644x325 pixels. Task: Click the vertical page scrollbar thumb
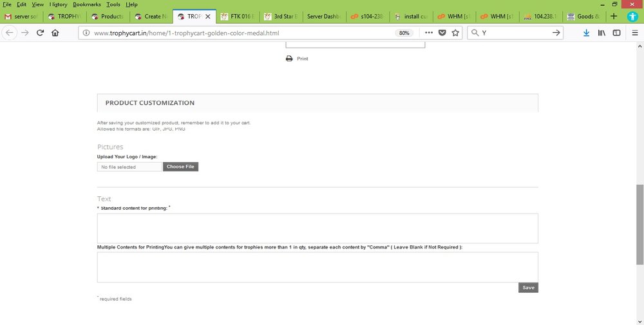[x=639, y=225]
